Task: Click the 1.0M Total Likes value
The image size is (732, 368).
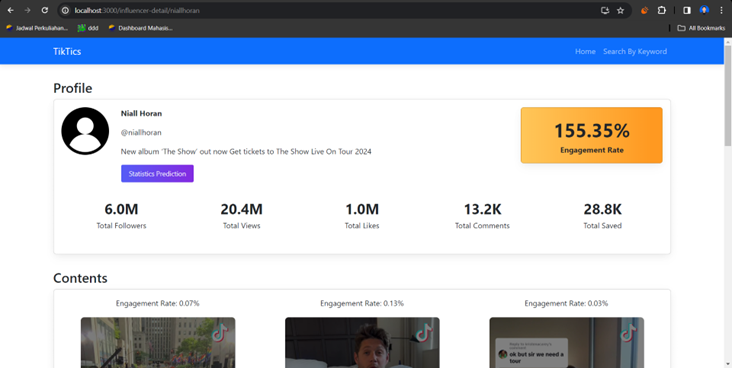Action: click(x=362, y=209)
